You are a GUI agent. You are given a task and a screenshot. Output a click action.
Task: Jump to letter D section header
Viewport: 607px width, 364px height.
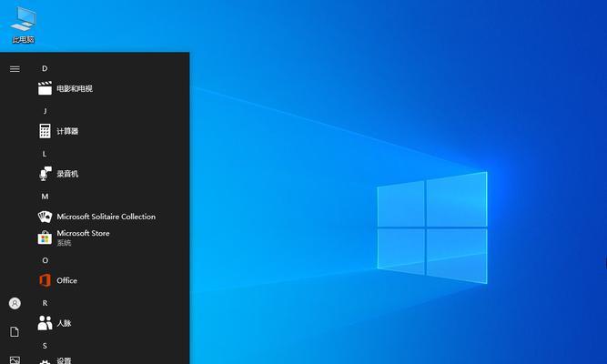point(45,68)
